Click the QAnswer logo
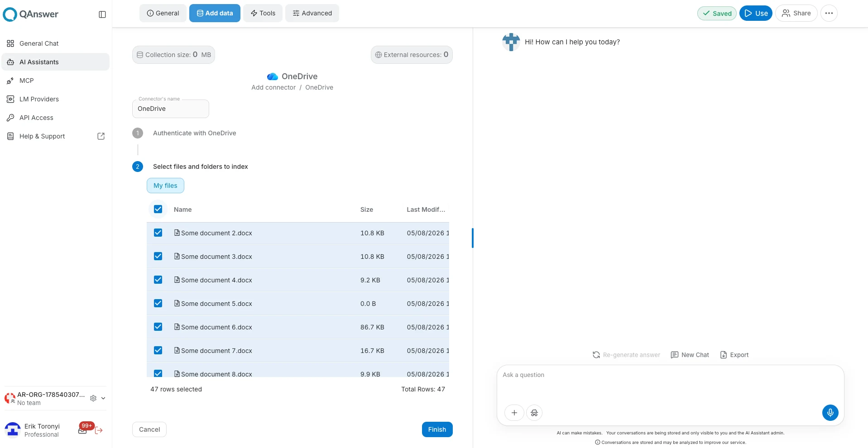 (31, 14)
